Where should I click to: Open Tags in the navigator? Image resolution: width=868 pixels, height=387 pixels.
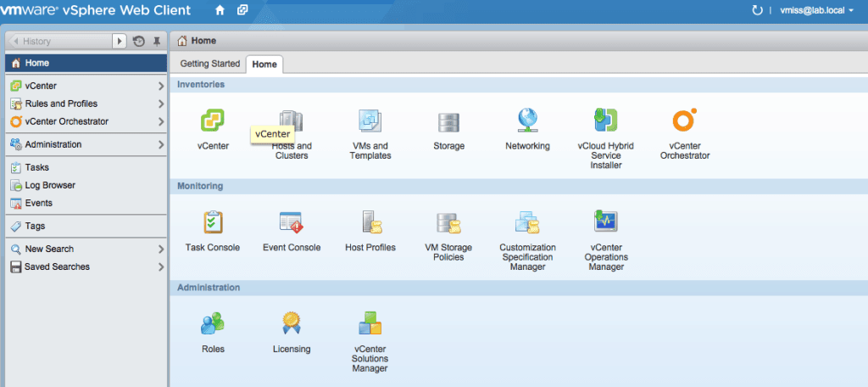[x=86, y=227]
